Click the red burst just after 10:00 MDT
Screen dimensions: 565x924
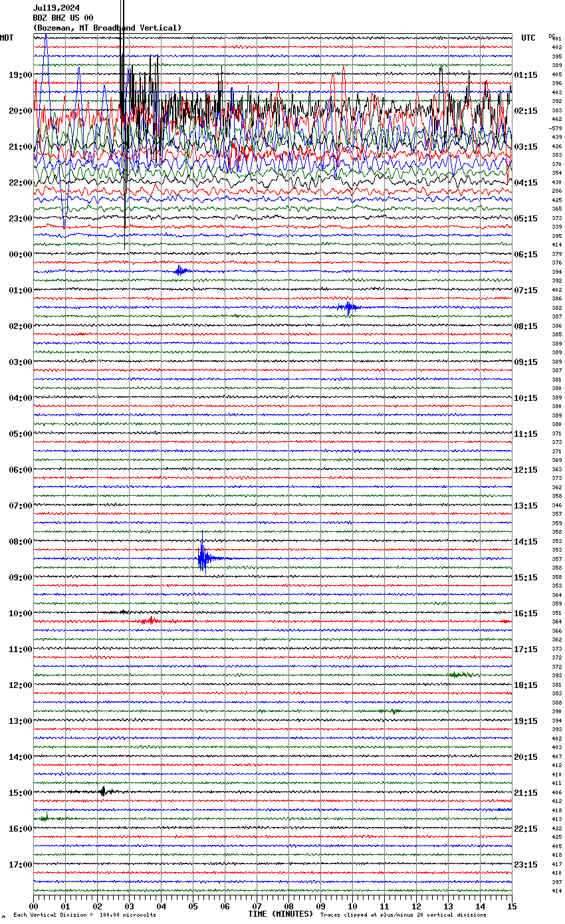coord(150,621)
